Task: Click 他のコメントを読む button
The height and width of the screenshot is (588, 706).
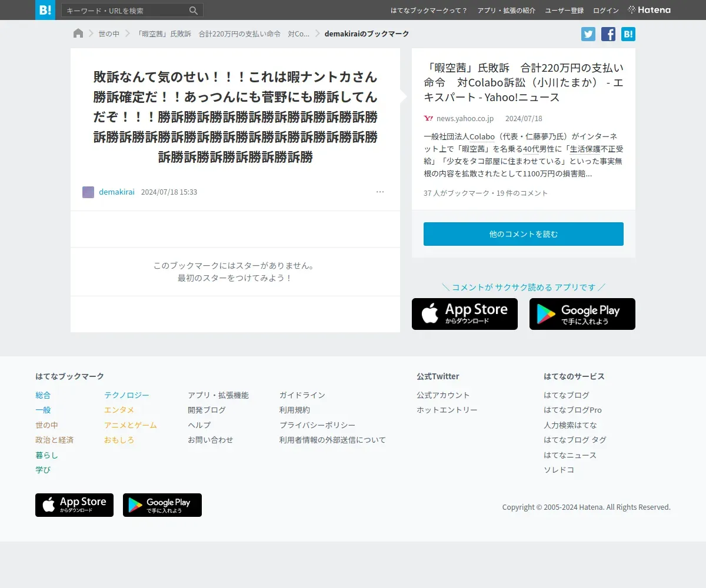Action: tap(524, 234)
